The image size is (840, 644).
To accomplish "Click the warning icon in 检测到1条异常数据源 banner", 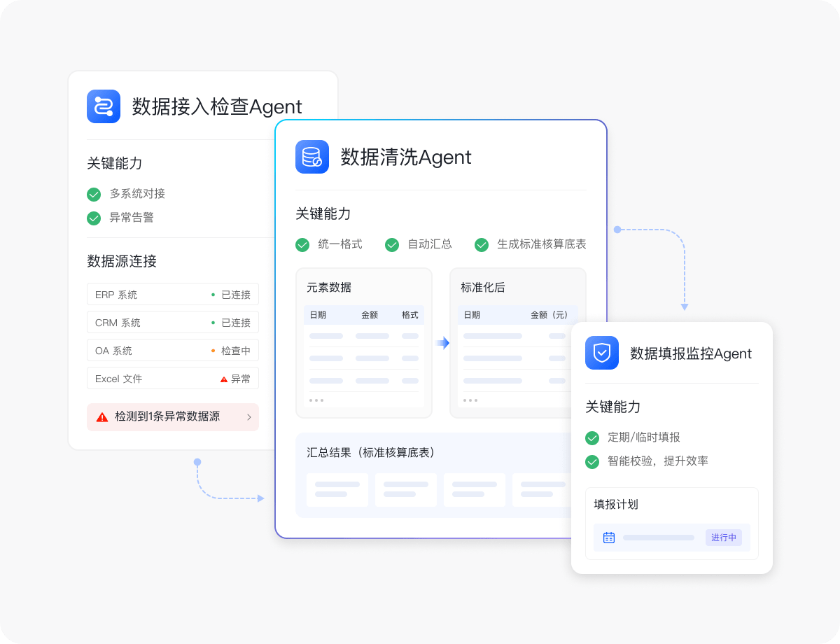I will [x=102, y=416].
